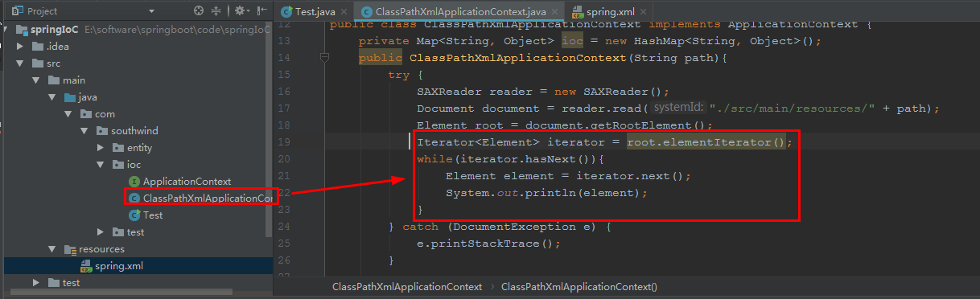Click System.out.println(element) statement
The image size is (980, 299).
point(546,193)
